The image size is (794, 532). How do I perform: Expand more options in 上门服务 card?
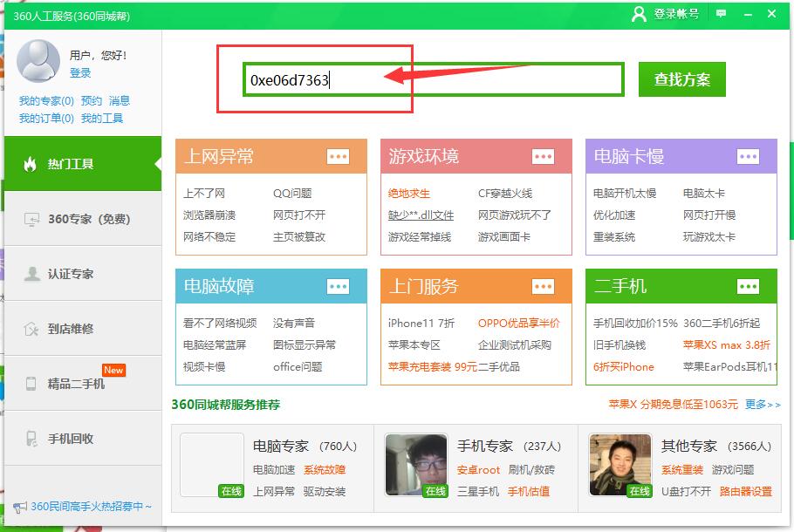[x=543, y=287]
